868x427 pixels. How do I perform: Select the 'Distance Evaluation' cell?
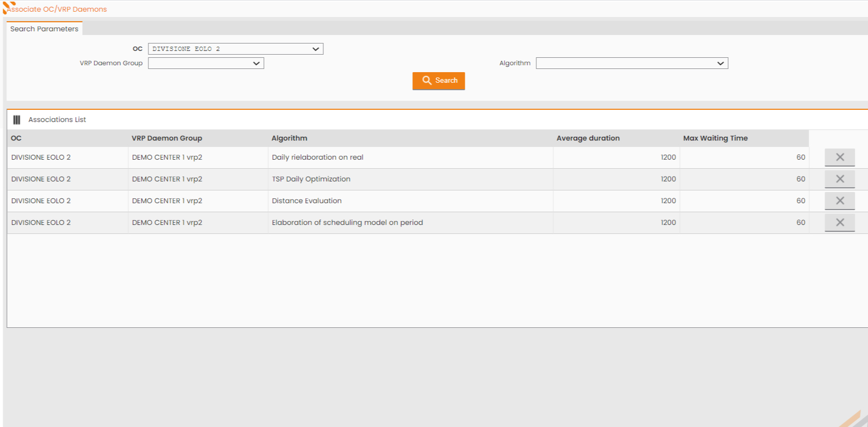point(411,201)
